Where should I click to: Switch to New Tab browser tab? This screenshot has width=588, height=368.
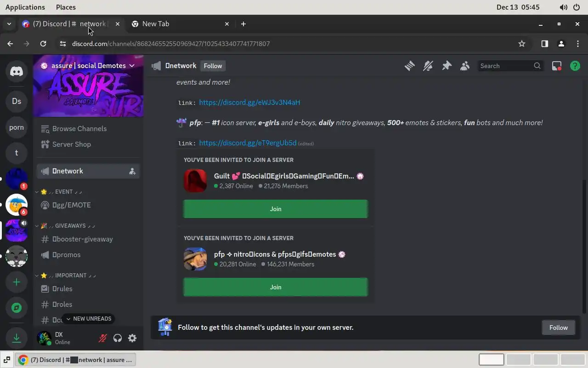[x=180, y=24]
